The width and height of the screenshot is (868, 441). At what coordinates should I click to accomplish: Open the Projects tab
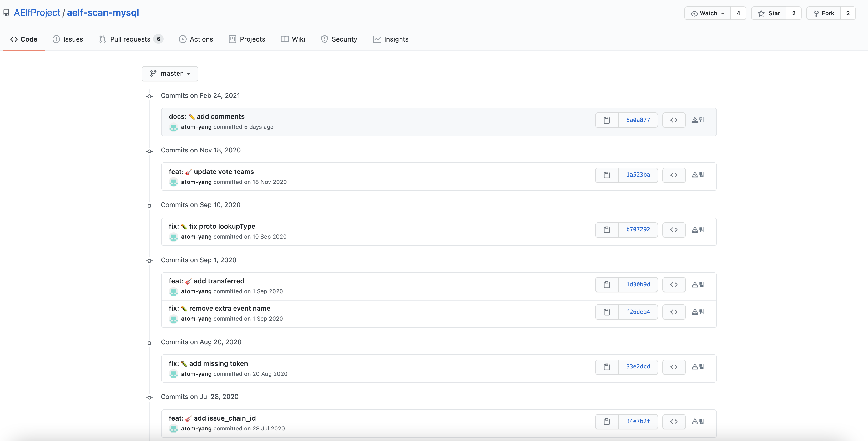coord(247,39)
